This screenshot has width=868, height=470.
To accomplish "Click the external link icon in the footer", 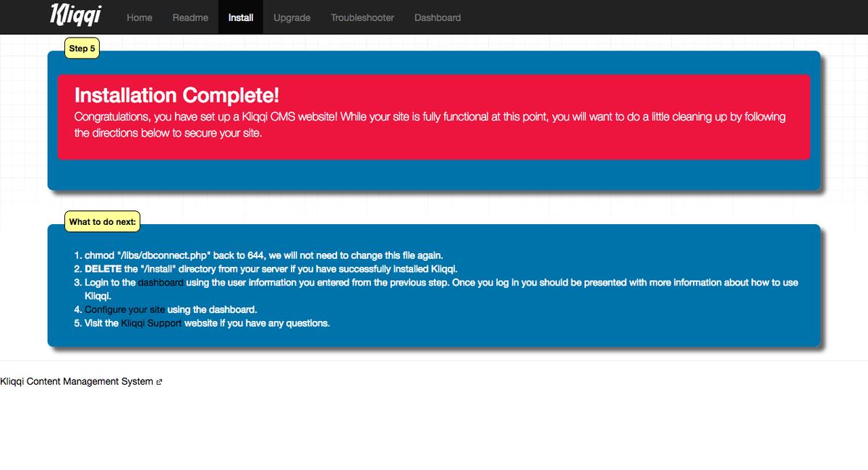I will tap(159, 382).
